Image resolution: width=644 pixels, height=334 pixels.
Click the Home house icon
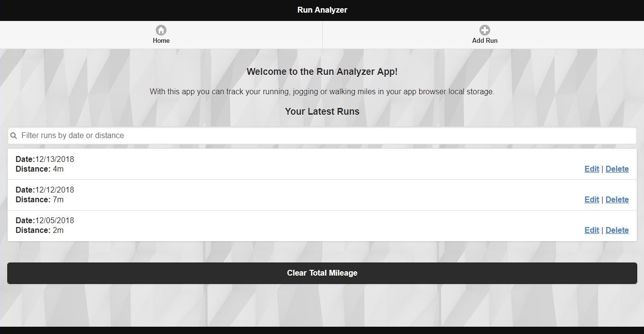pos(161,30)
